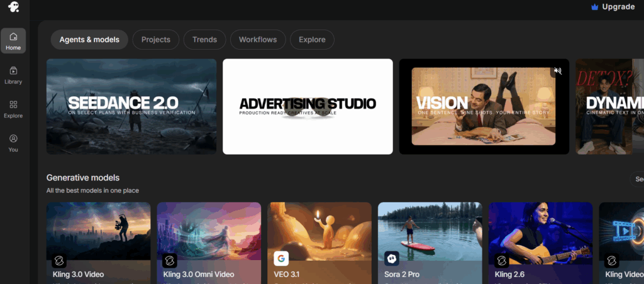Click the crown icon beside Upgrade
This screenshot has width=644, height=284.
[594, 7]
